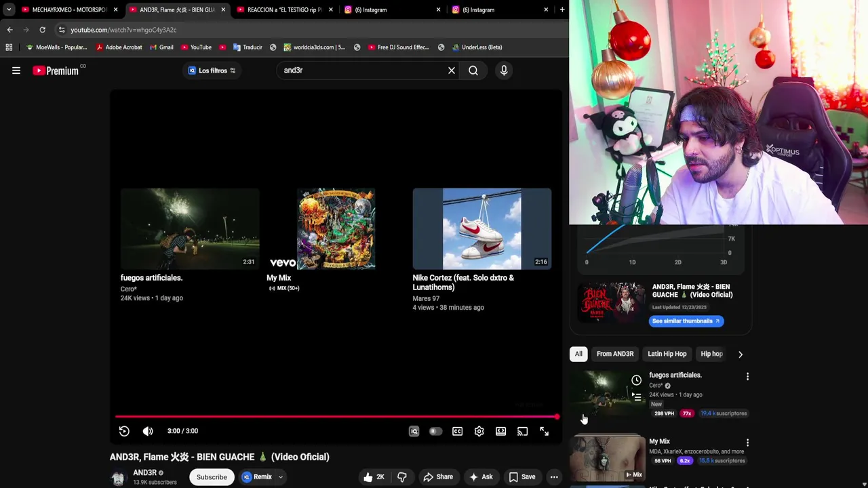Start voice search with the microphone

click(x=504, y=70)
